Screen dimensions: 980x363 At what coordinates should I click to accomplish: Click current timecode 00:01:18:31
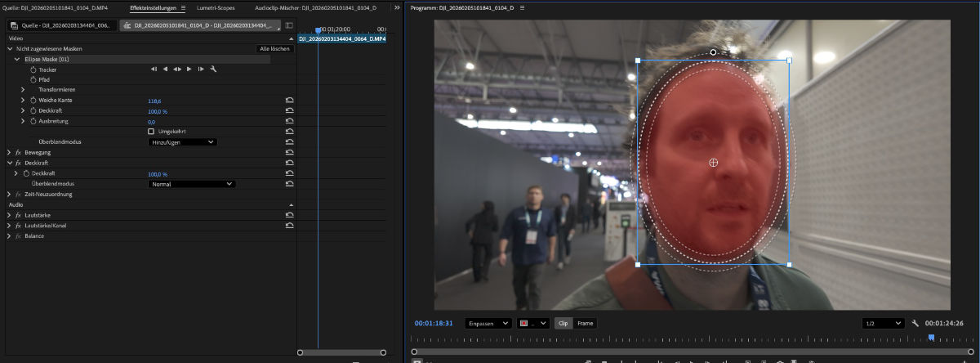pos(434,324)
